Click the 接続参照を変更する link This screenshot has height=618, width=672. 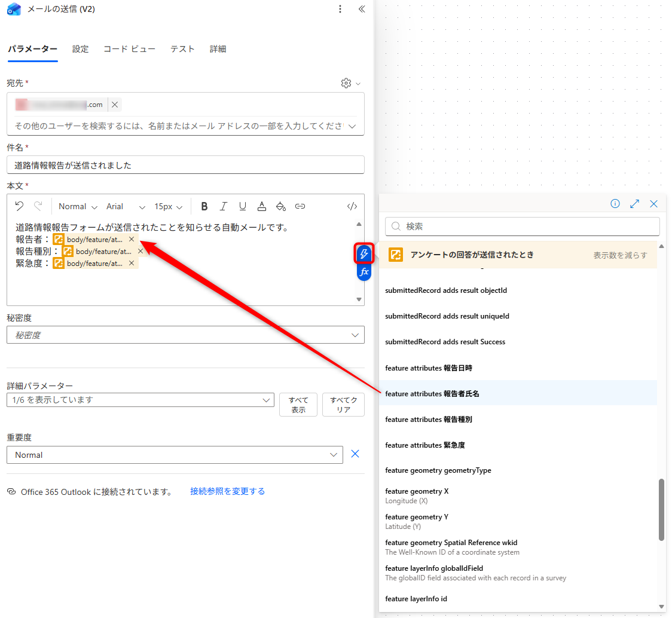(x=227, y=491)
